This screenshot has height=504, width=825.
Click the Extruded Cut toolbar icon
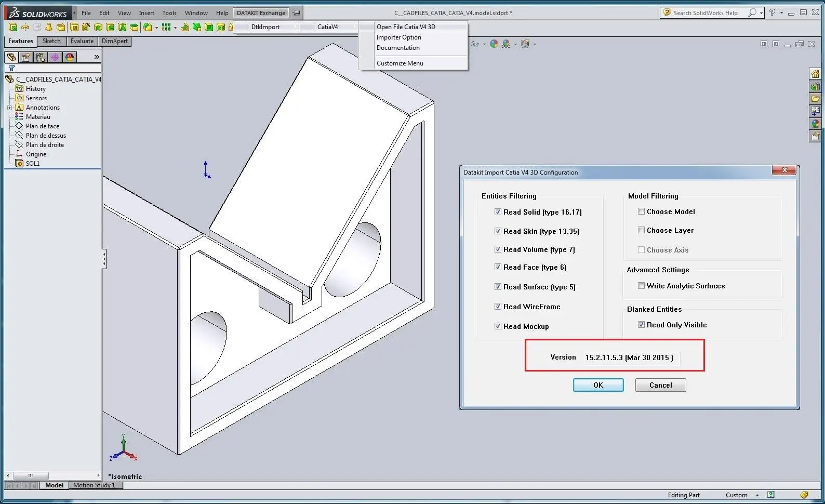(74, 27)
